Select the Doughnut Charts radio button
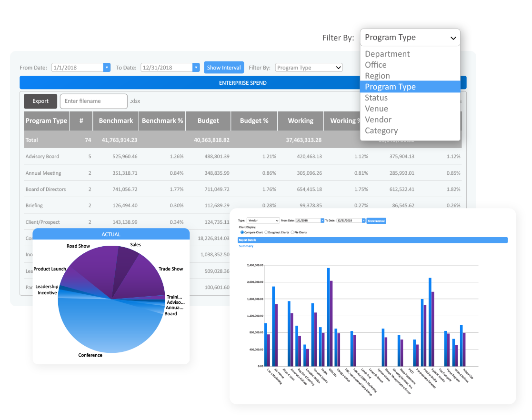Screen dimensions: 532x420 [266, 232]
